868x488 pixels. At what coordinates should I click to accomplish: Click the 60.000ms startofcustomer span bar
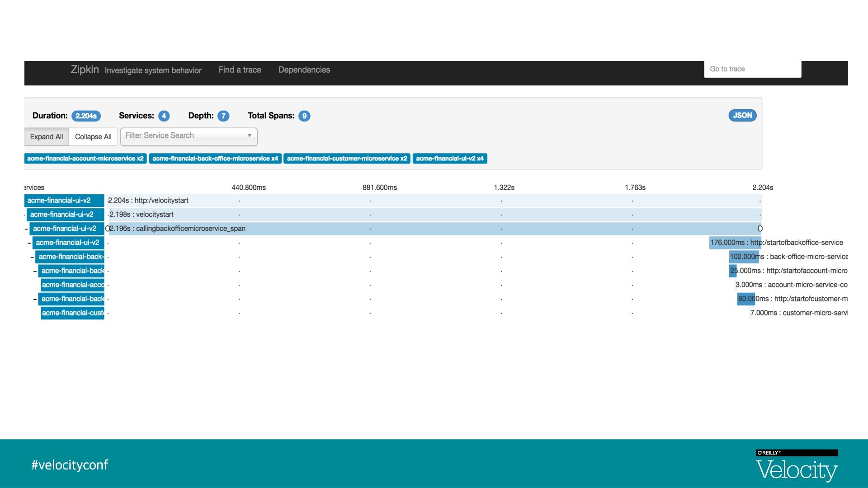[746, 299]
